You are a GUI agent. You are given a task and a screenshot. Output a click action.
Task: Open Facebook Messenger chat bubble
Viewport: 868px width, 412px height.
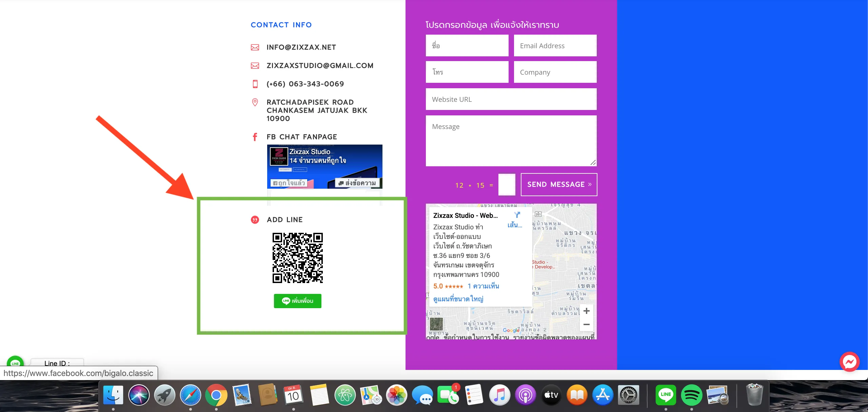coord(850,362)
